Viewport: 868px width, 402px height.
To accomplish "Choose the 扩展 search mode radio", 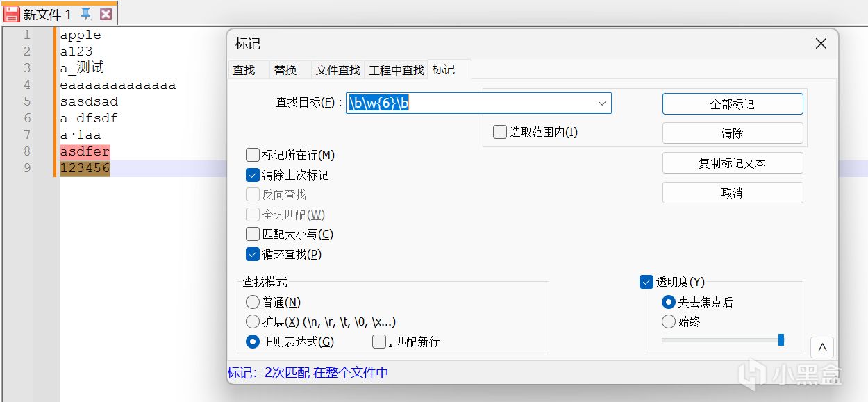I will pos(253,321).
